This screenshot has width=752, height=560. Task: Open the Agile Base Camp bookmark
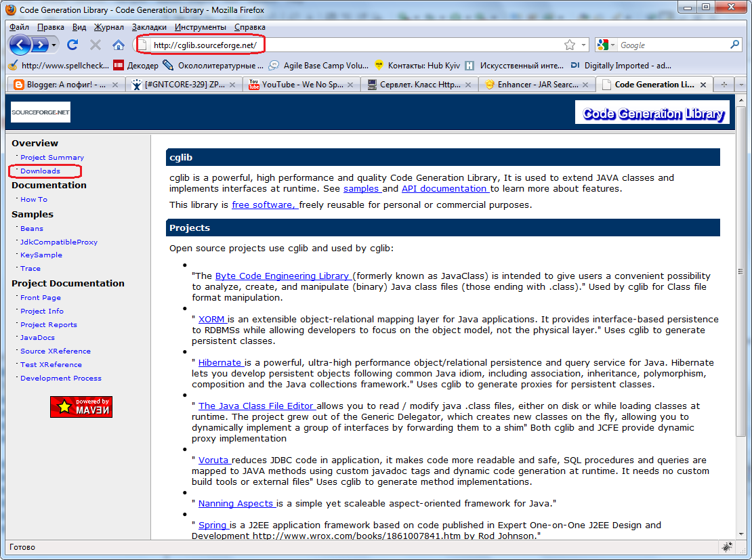click(x=318, y=65)
